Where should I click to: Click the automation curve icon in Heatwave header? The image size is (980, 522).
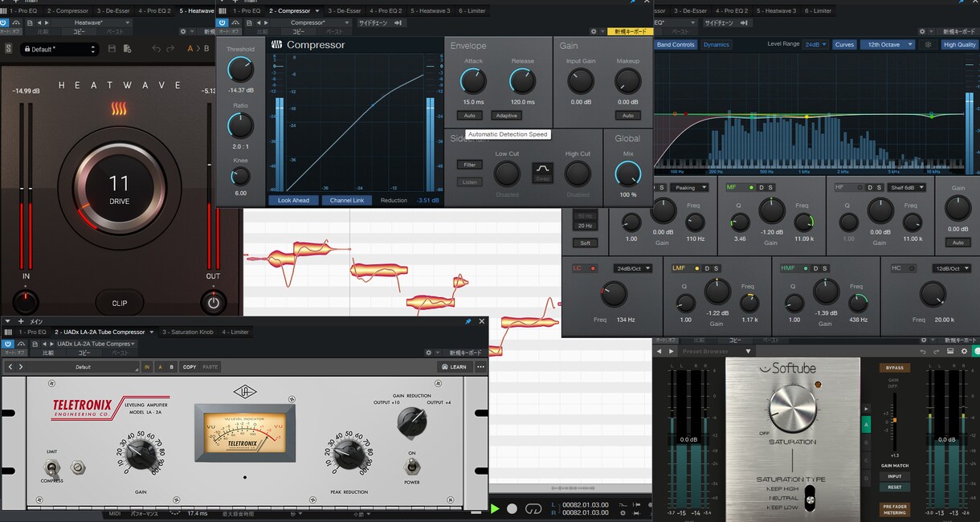17,22
